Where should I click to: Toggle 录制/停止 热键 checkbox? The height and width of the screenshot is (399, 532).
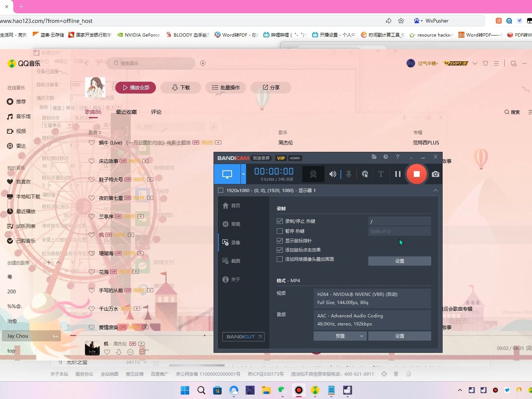280,221
